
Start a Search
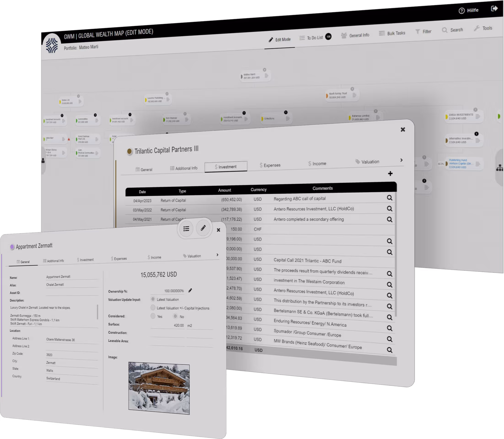click(x=445, y=30)
